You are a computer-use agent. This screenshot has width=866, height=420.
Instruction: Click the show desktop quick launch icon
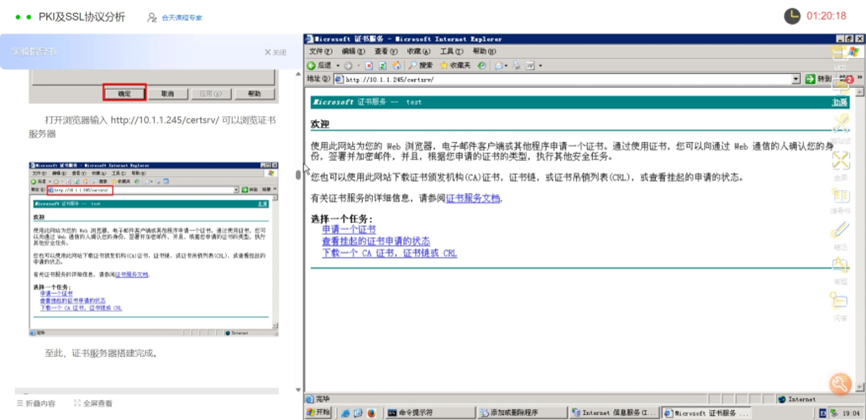358,412
